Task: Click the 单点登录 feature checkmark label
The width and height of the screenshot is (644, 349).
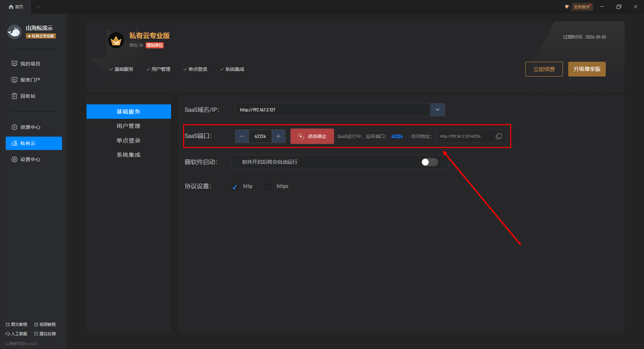Action: click(x=195, y=69)
